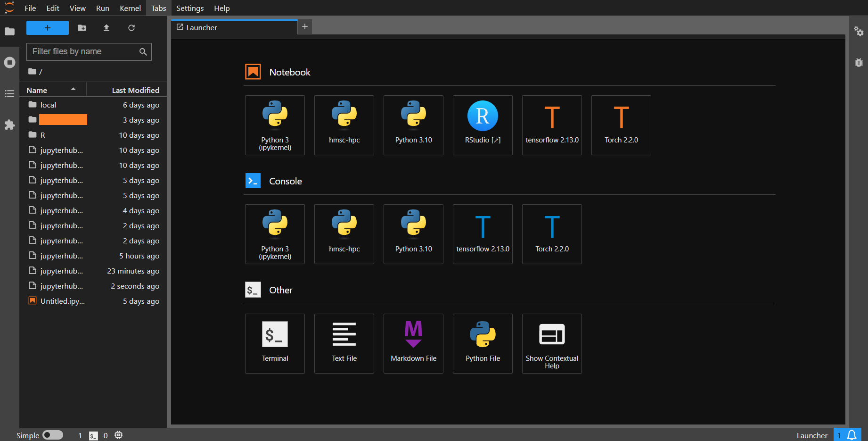Open the notifications bell in status bar

pos(852,435)
